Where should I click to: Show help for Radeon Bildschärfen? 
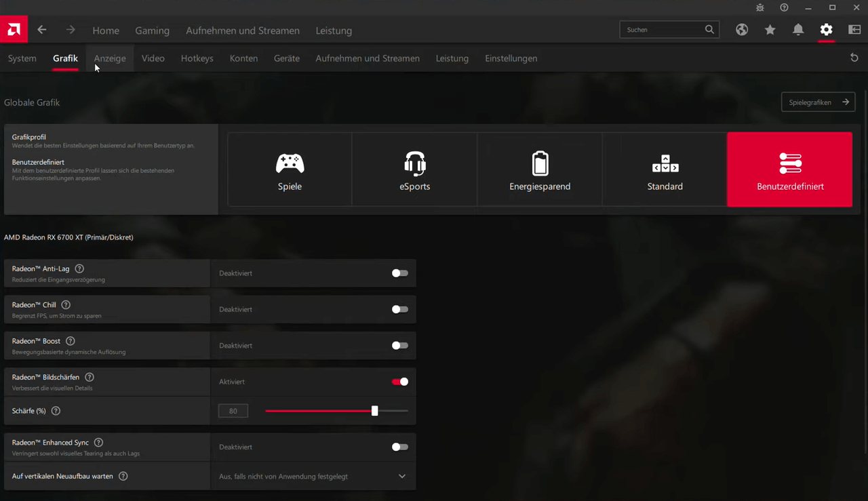(x=90, y=377)
